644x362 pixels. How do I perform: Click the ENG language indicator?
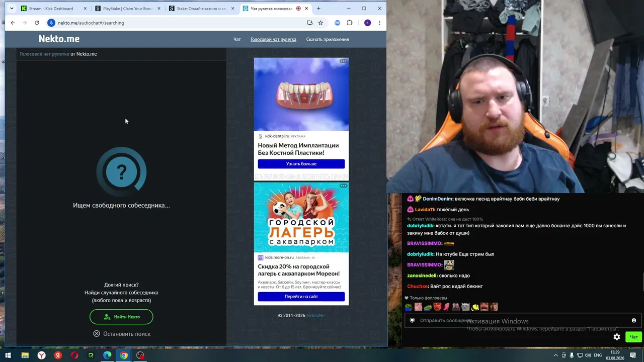pyautogui.click(x=598, y=355)
